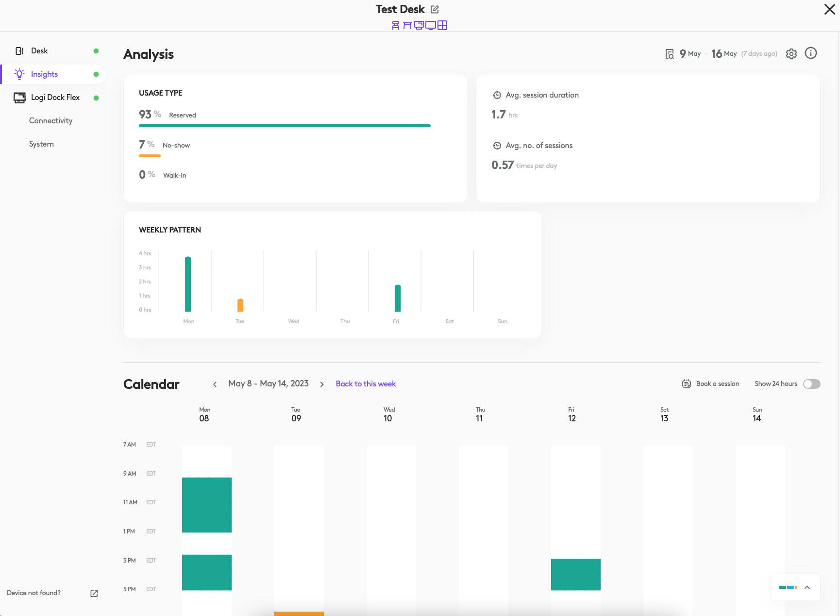Select the Tue 09 calendar column header
Viewport: 840px width, 616px height.
296,415
